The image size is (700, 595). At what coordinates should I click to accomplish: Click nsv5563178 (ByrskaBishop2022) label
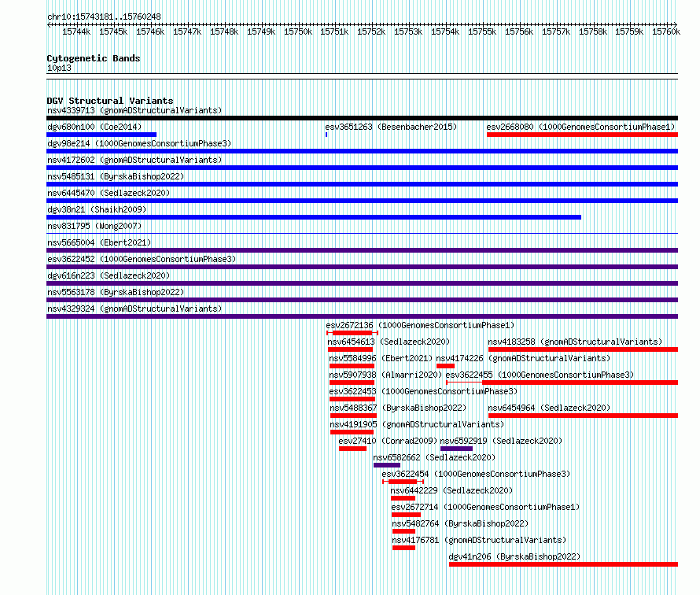tap(116, 292)
